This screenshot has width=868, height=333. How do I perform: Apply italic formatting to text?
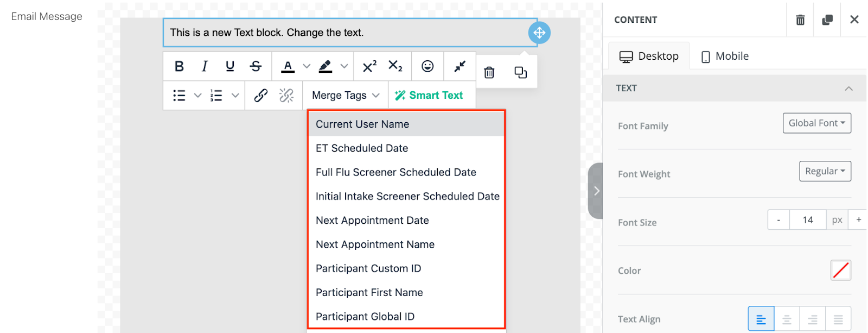pos(205,66)
